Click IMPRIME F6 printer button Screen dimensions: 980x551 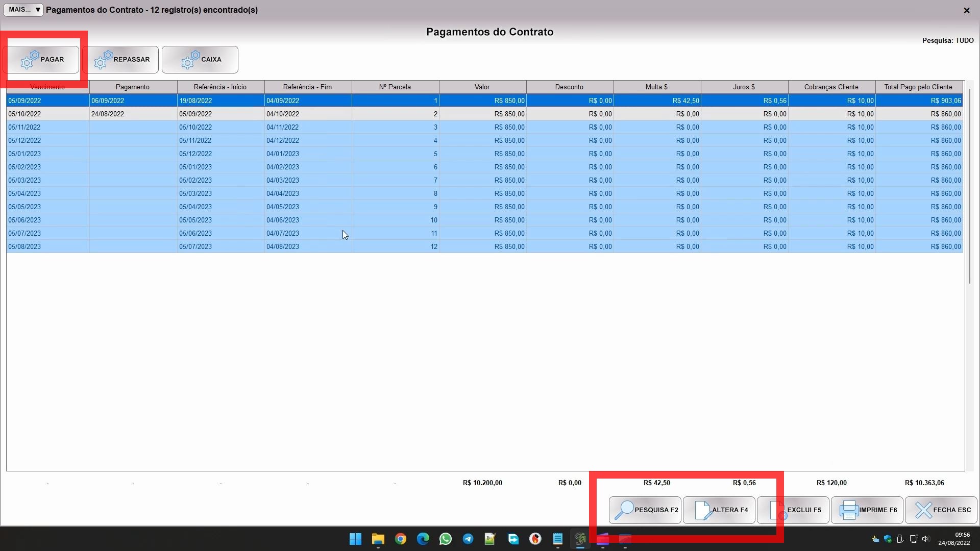click(867, 510)
